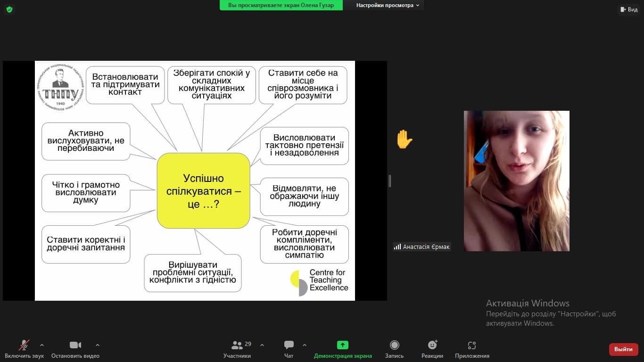Expand chat options arrow beside Чат
The height and width of the screenshot is (362, 644).
305,345
